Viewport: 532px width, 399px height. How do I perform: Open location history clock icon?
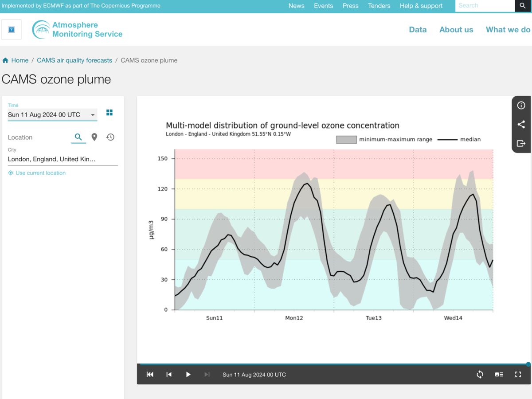pyautogui.click(x=110, y=137)
